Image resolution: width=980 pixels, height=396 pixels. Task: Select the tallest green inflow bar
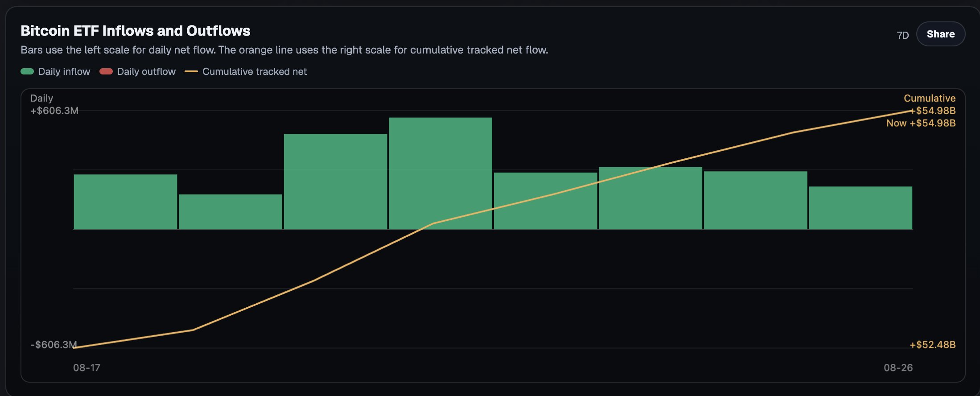(x=441, y=173)
